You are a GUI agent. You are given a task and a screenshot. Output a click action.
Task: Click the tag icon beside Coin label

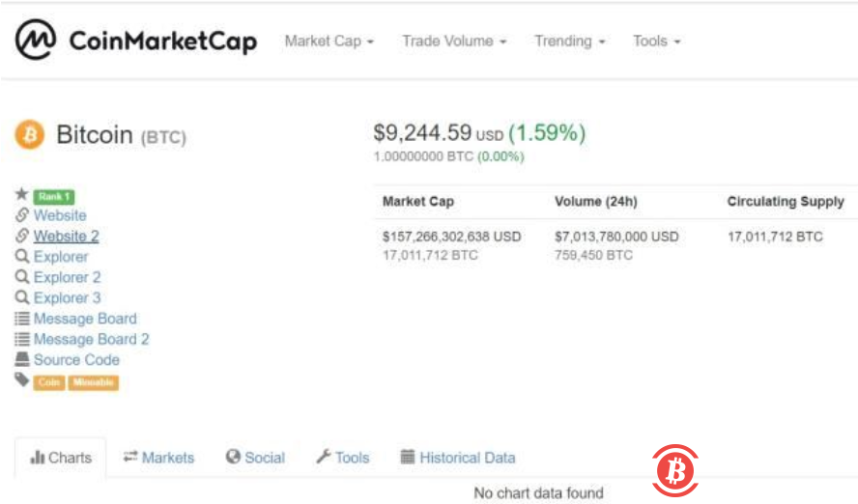point(22,380)
